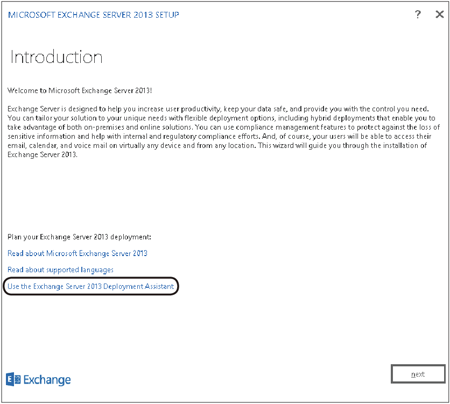Click the line starting You can tailor your solution
The height and width of the screenshot is (404, 450).
[221, 118]
